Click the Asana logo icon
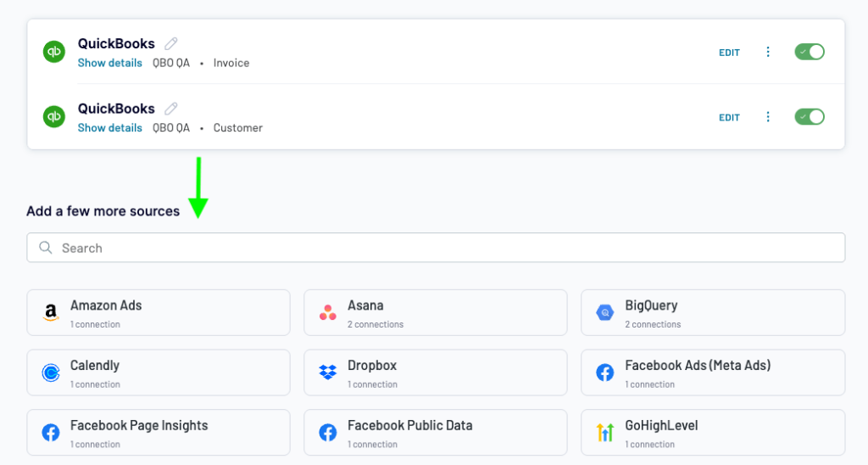The image size is (868, 465). coord(328,312)
